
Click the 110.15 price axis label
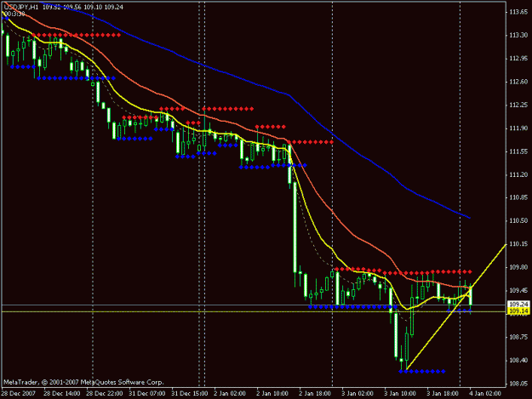pyautogui.click(x=518, y=244)
